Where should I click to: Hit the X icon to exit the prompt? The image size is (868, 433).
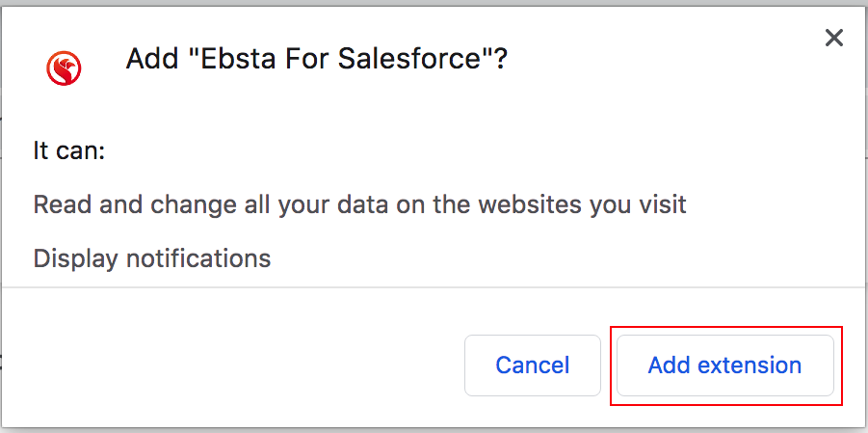click(834, 38)
